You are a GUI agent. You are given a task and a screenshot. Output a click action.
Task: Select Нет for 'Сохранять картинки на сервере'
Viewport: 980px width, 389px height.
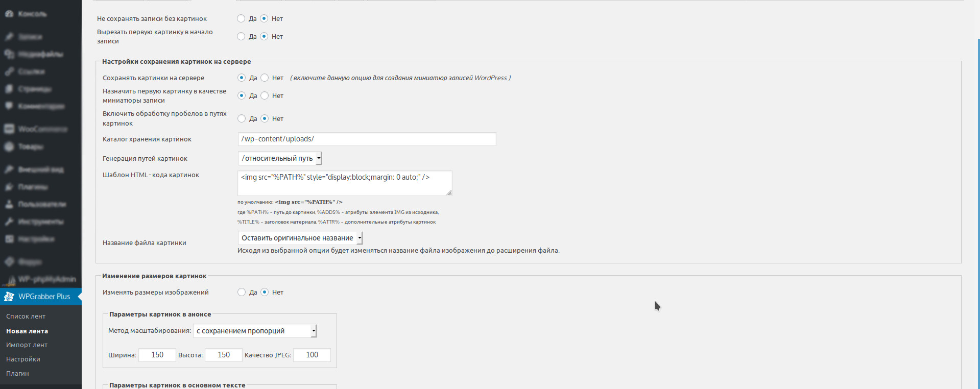(x=265, y=78)
